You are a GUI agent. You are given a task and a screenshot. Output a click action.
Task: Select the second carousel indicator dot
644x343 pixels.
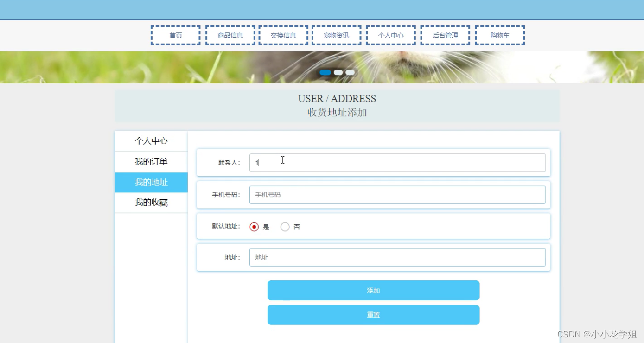point(338,72)
